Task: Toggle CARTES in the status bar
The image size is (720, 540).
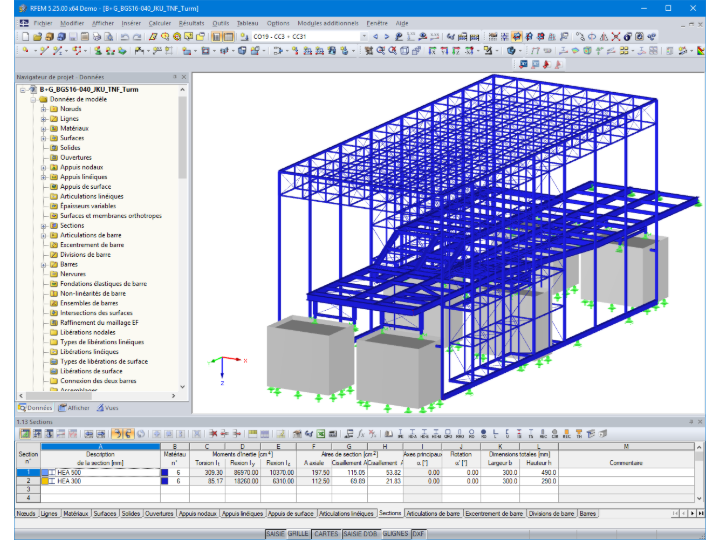Action: tap(326, 534)
